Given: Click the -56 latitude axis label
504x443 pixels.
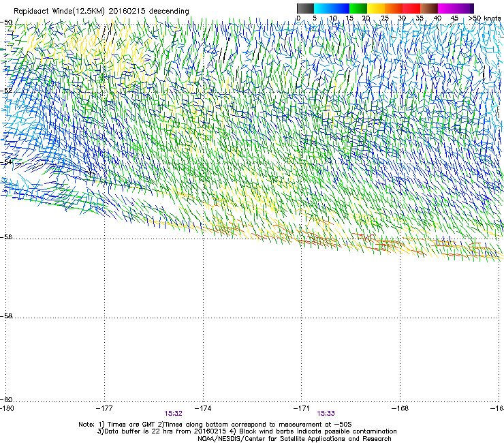Looking at the screenshot, I should [7, 236].
